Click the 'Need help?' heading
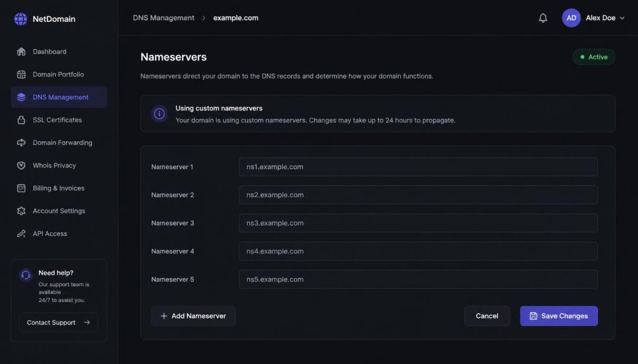 [56, 273]
